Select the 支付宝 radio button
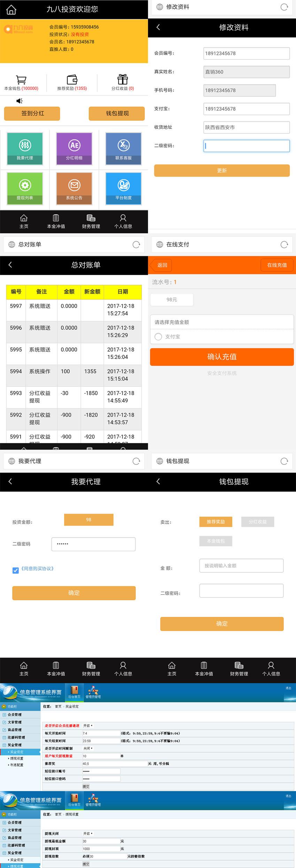 pyautogui.click(x=158, y=337)
